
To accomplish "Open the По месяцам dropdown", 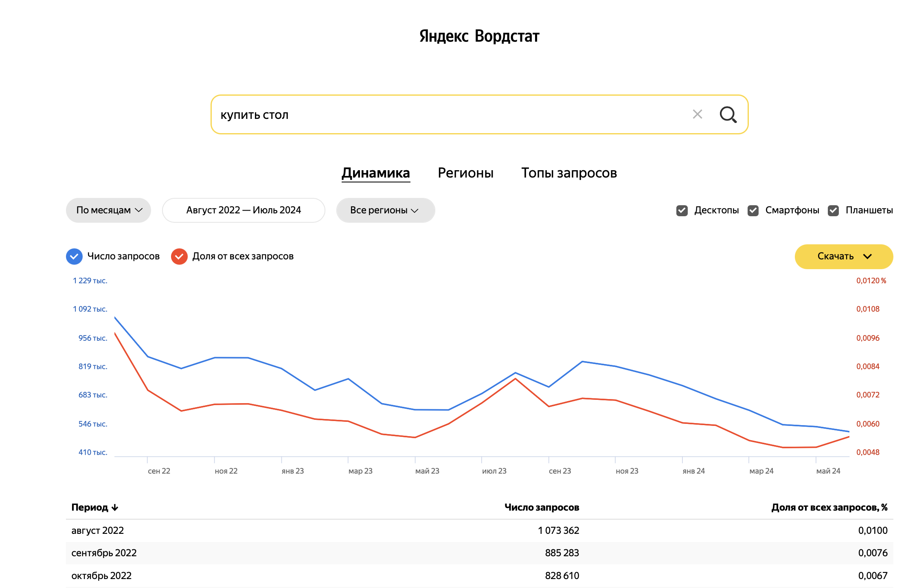I will [108, 210].
